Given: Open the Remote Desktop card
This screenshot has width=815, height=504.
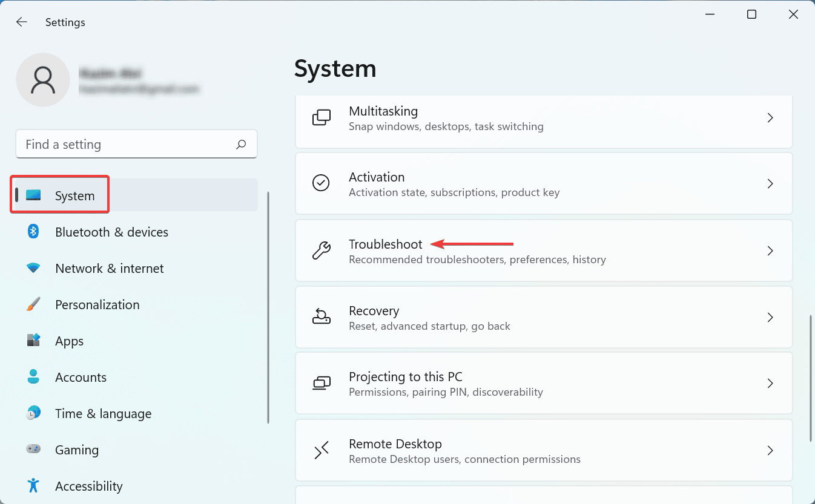Looking at the screenshot, I should tap(544, 450).
